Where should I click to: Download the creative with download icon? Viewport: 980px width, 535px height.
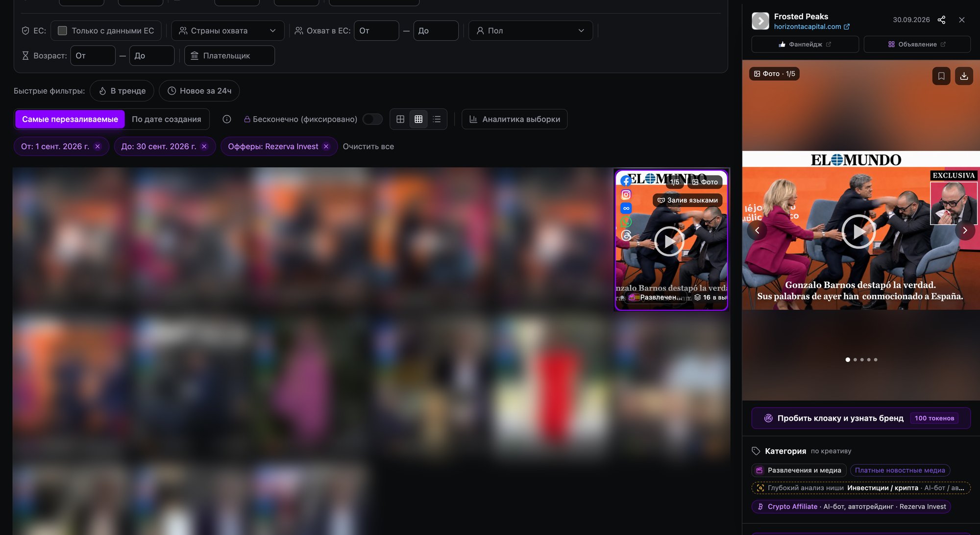[x=964, y=76]
